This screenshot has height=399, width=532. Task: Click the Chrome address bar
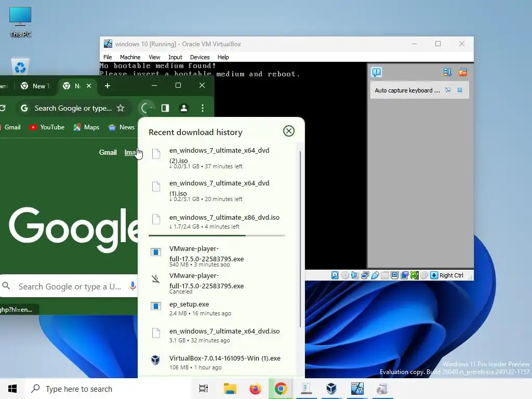click(x=73, y=108)
